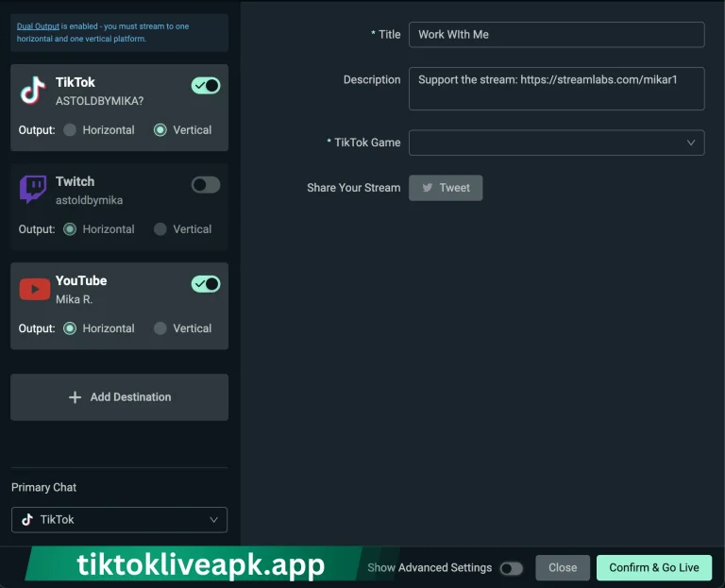Open the Primary Chat dropdown

119,520
